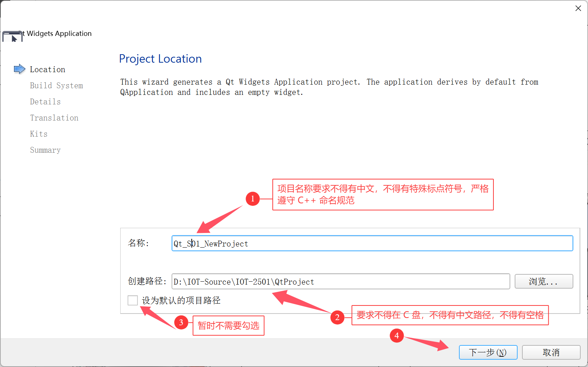Screen dimensions: 588x367
Task: Click 下一步(N) to continue
Action: tap(488, 352)
